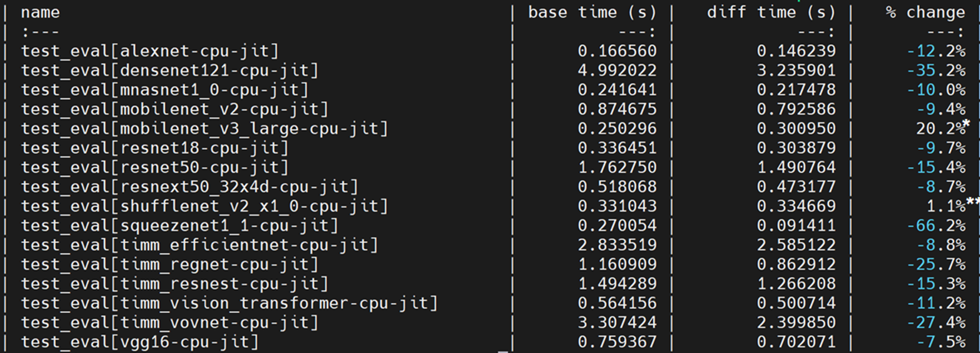Click the -8.8% change value

[x=941, y=245]
